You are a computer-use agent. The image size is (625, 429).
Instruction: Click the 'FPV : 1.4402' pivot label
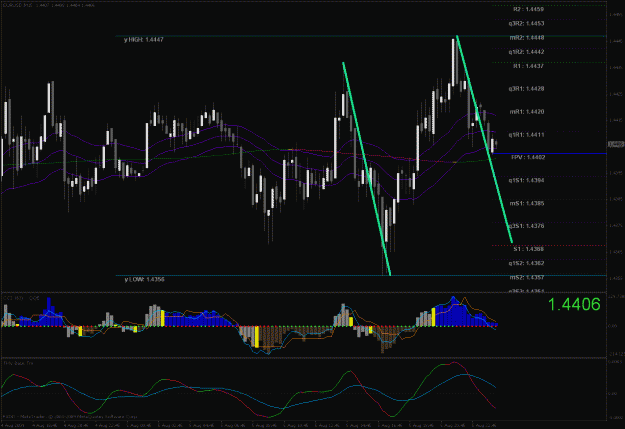tap(528, 157)
